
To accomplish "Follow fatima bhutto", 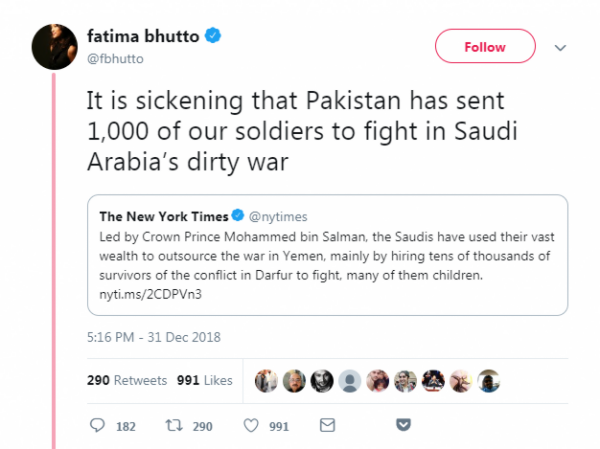I will [x=484, y=48].
